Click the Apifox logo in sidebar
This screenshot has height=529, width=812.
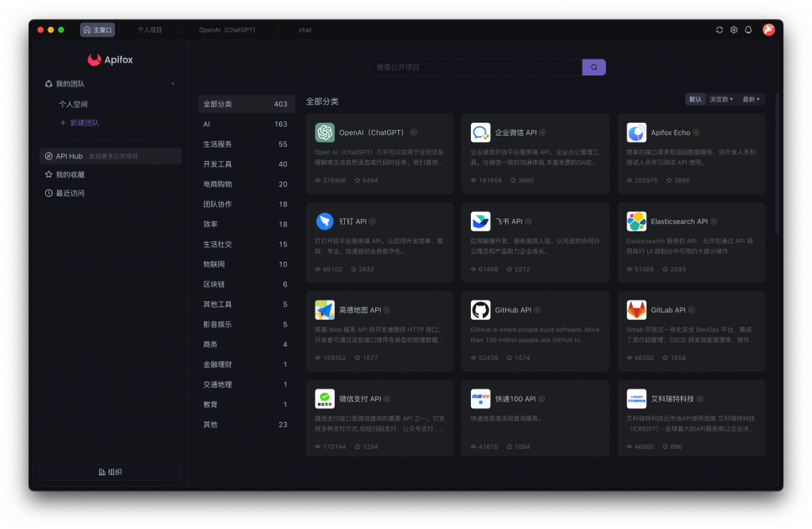pyautogui.click(x=110, y=60)
